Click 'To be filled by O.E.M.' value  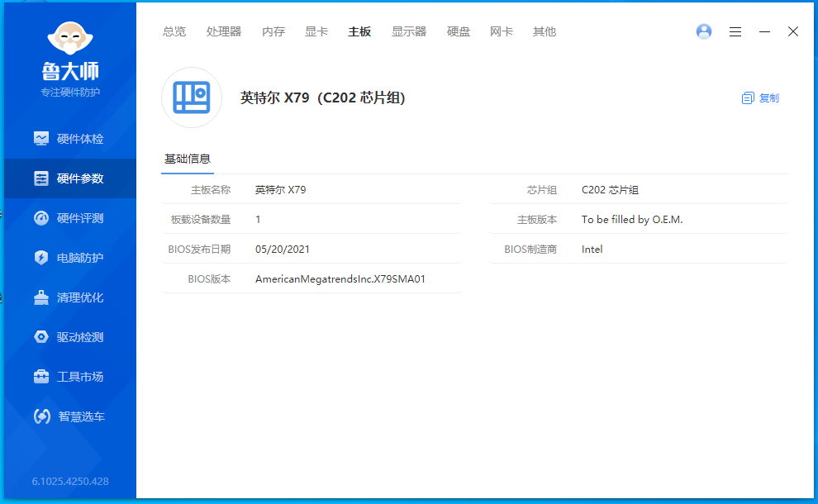click(x=632, y=220)
